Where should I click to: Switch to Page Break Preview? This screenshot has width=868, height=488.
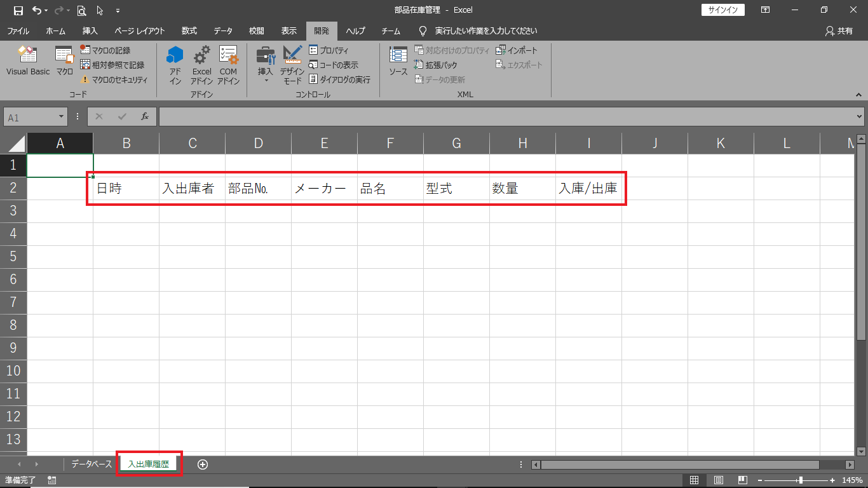[742, 480]
